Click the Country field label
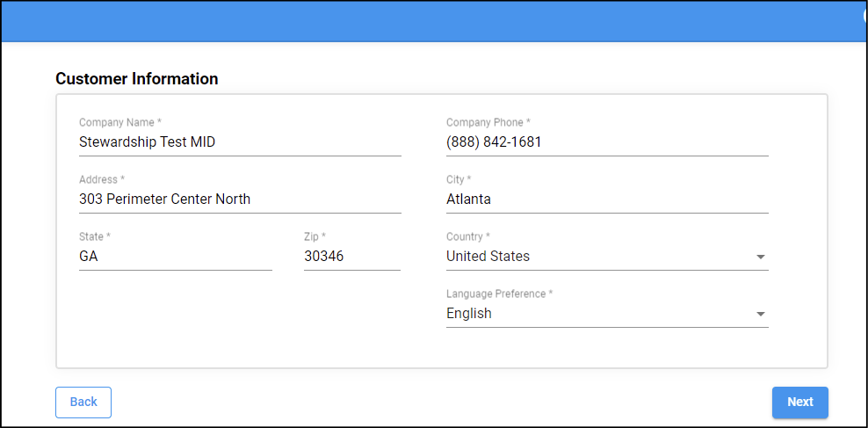 468,237
